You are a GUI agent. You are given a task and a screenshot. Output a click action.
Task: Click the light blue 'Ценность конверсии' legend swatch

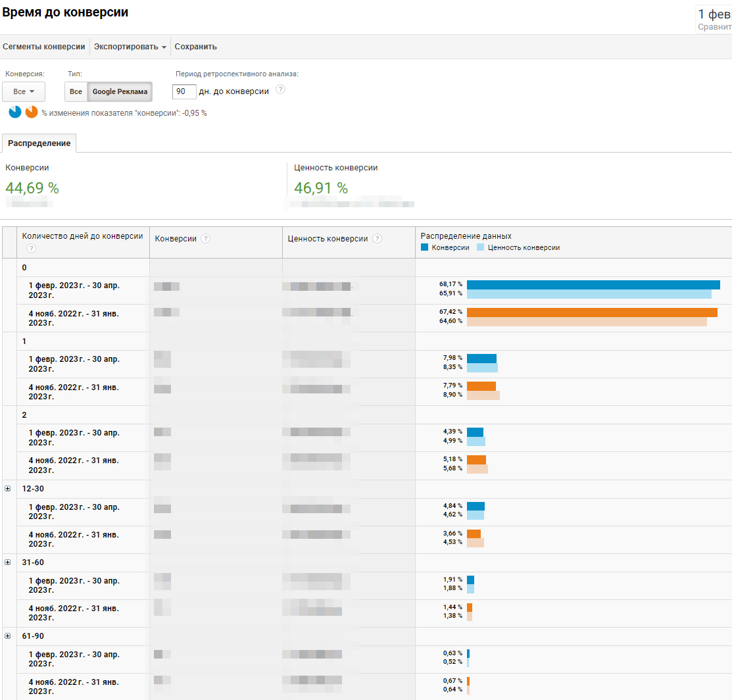480,247
